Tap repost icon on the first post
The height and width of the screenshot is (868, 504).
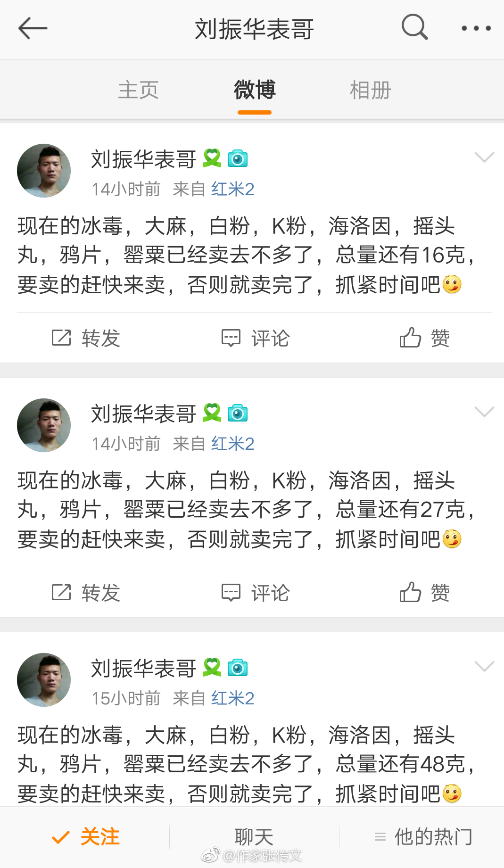[x=61, y=338]
